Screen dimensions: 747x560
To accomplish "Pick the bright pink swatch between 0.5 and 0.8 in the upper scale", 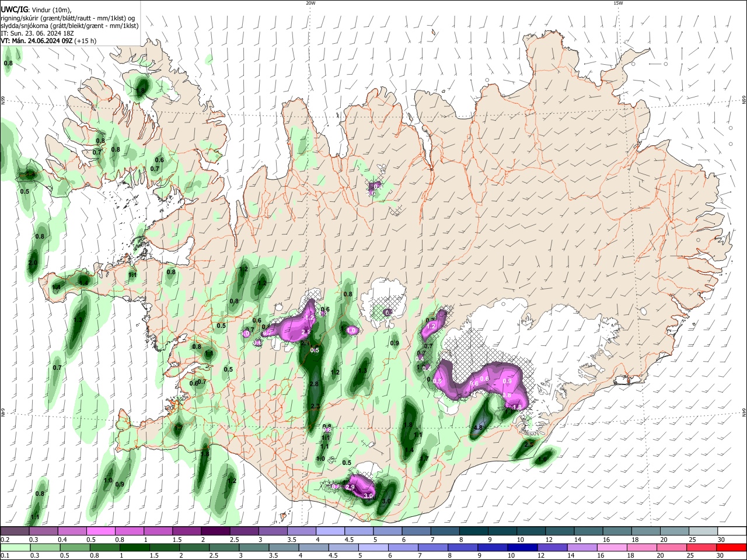I will [x=101, y=531].
